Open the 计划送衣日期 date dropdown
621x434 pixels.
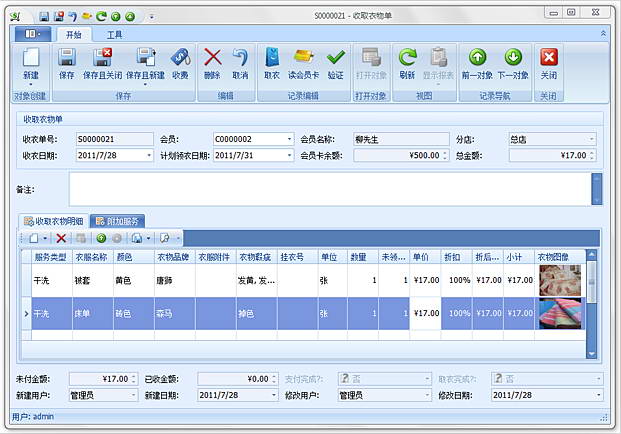(289, 155)
